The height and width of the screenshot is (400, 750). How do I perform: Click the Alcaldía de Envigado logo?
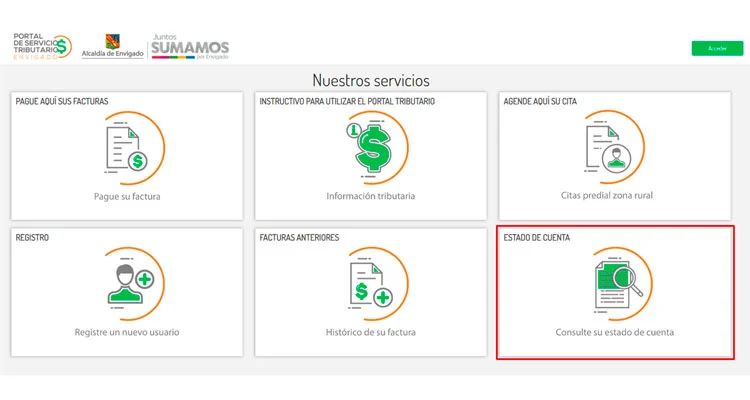coord(112,46)
